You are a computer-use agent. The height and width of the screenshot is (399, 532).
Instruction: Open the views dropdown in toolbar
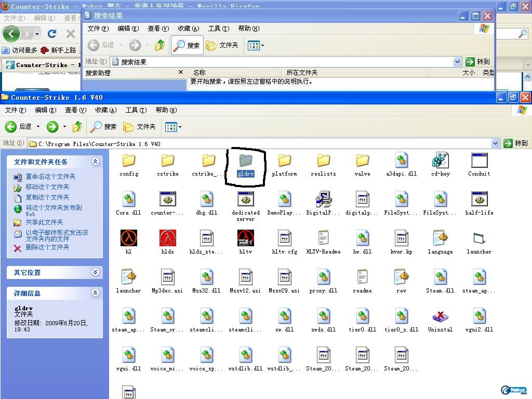pos(173,127)
